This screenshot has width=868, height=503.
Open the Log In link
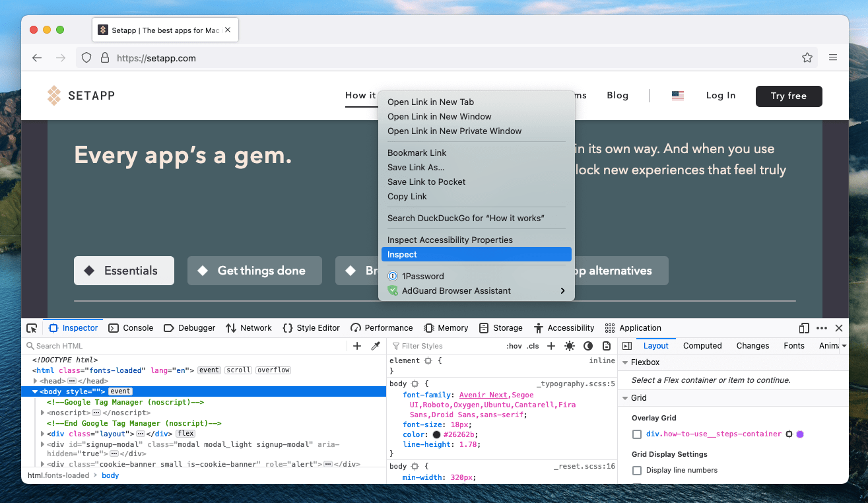721,96
